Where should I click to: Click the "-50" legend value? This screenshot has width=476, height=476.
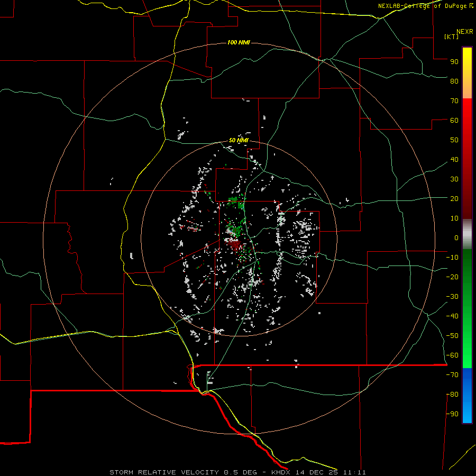pos(452,336)
